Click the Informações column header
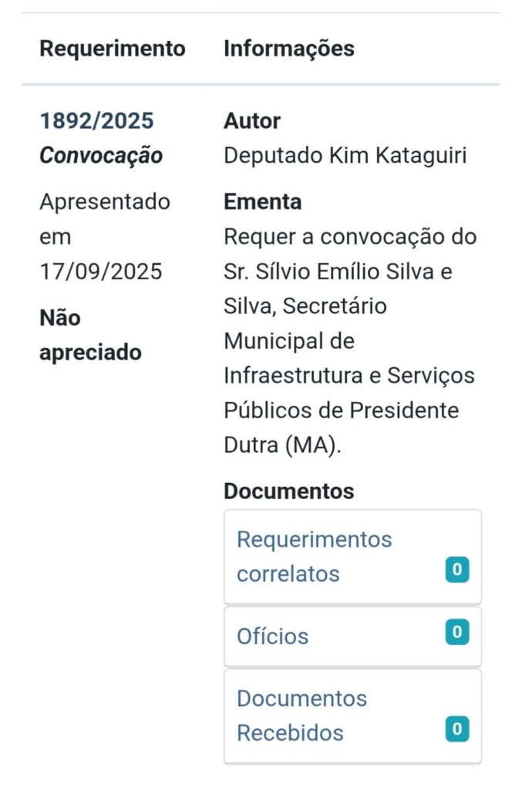 tap(289, 49)
